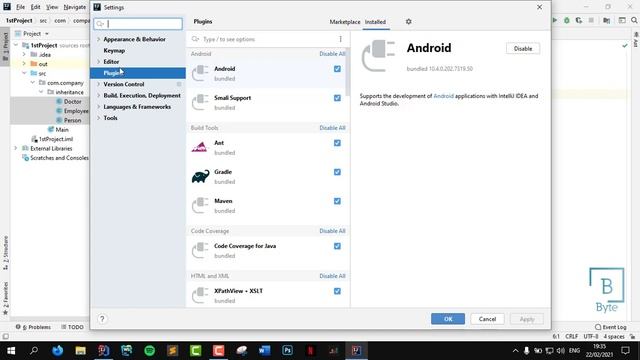The width and height of the screenshot is (640, 360).
Task: Open the help question mark button
Action: coord(102,319)
